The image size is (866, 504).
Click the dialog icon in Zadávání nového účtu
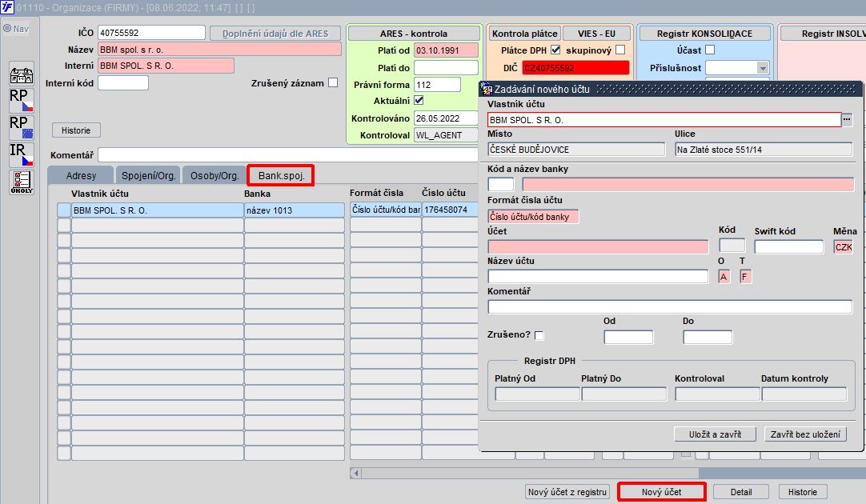point(487,89)
